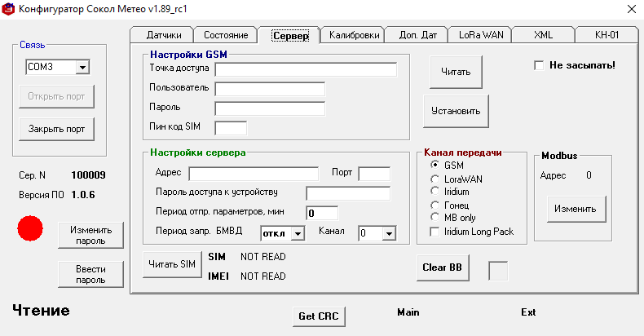Switch to the LoRa WAN tab

(481, 35)
